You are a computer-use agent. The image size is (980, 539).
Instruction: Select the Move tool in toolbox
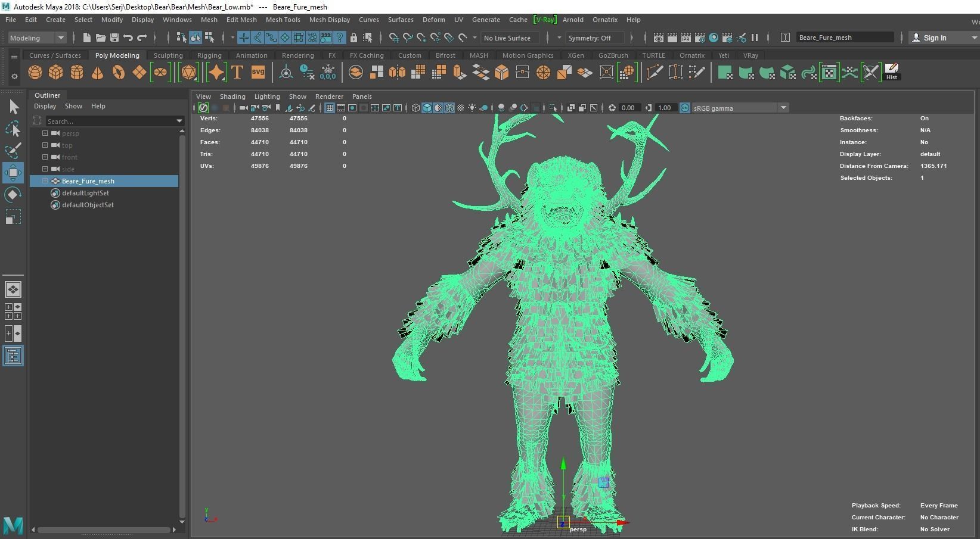click(13, 173)
